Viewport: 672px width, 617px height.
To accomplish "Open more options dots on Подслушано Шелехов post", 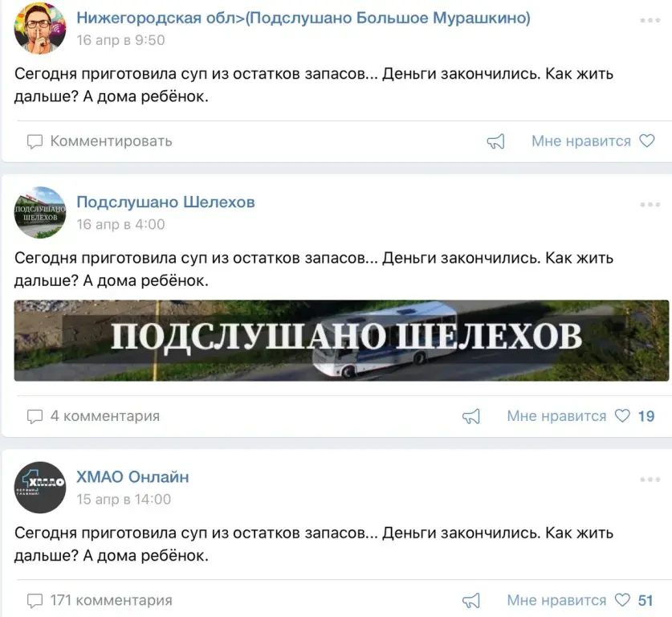I will (650, 205).
